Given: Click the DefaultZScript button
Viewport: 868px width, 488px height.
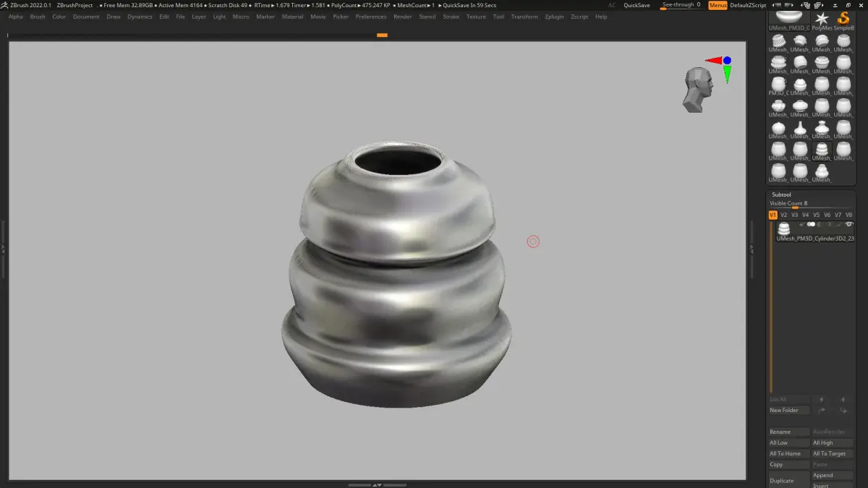Looking at the screenshot, I should (x=748, y=5).
